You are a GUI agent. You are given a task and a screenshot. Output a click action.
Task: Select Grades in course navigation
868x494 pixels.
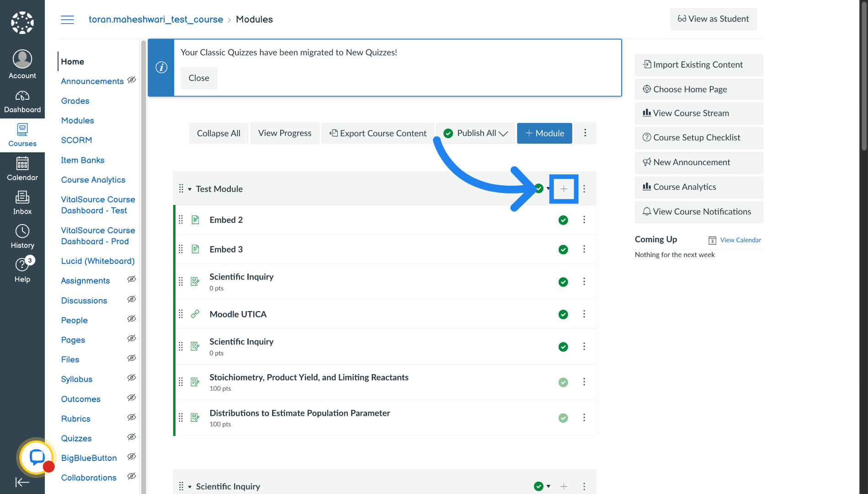click(x=75, y=101)
